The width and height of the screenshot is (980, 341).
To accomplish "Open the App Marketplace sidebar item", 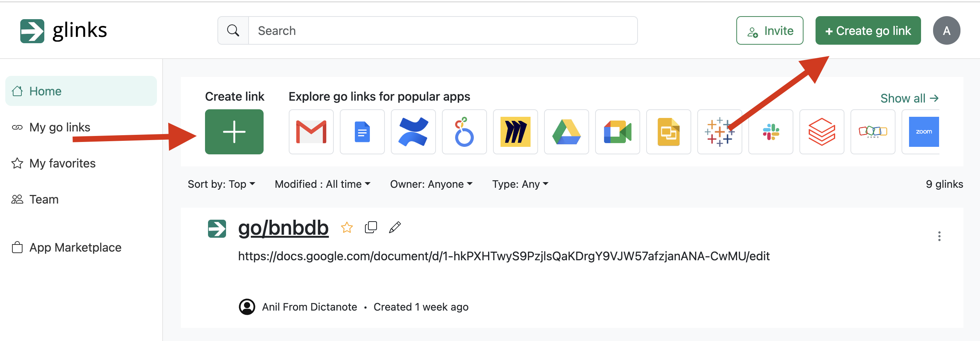I will tap(75, 247).
